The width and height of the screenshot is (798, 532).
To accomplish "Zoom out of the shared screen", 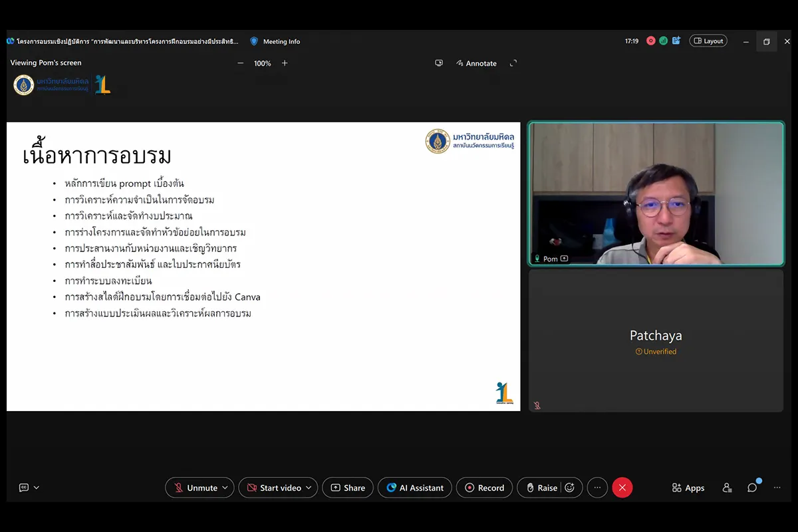I will click(241, 63).
